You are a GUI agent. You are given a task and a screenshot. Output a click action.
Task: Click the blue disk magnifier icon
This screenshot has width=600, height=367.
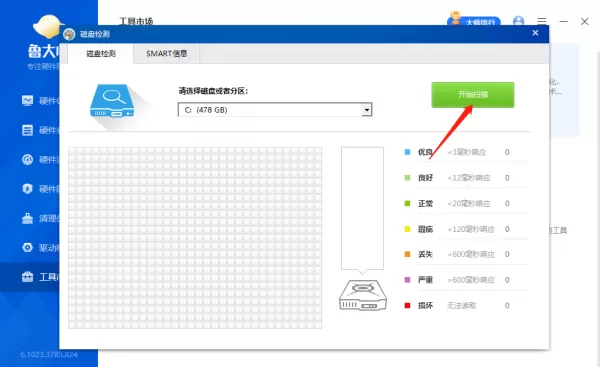[x=112, y=101]
